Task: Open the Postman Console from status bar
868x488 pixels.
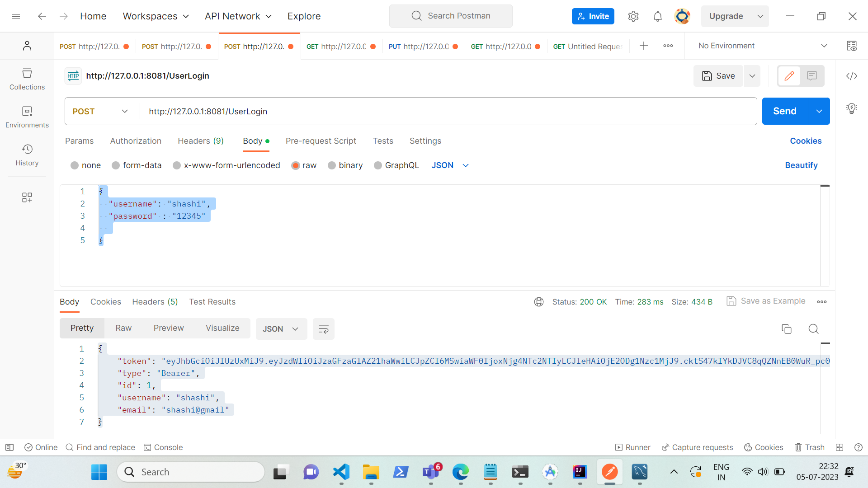Action: coord(163,447)
